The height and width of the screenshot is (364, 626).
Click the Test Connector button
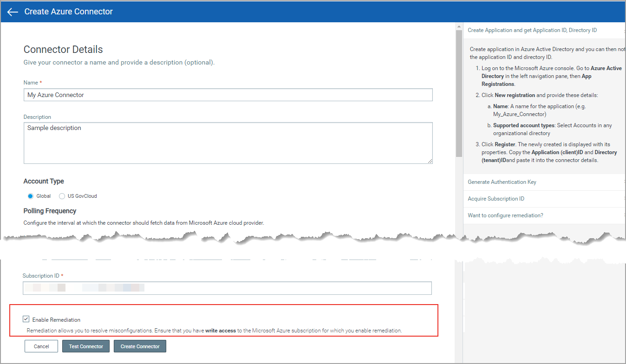tap(85, 346)
